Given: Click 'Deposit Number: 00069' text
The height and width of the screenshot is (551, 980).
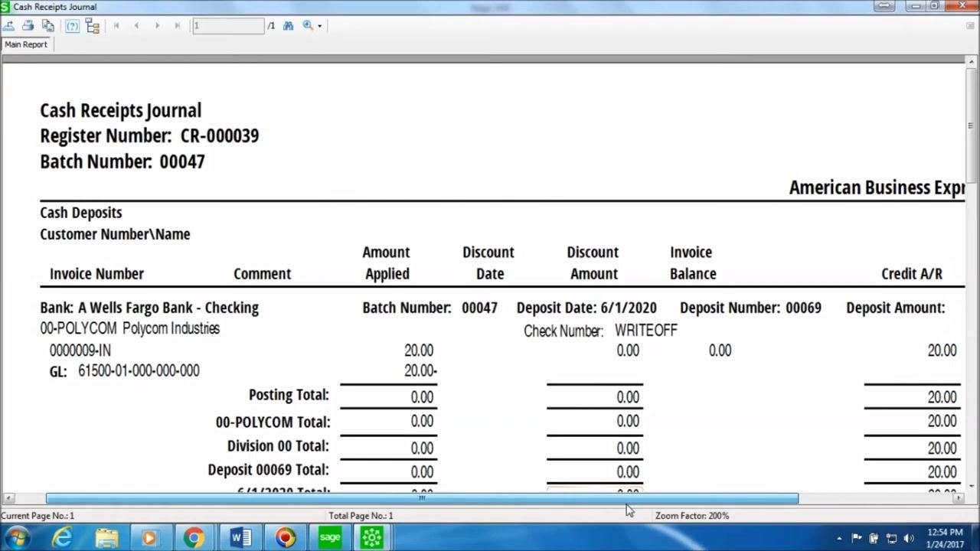Looking at the screenshot, I should (x=750, y=308).
